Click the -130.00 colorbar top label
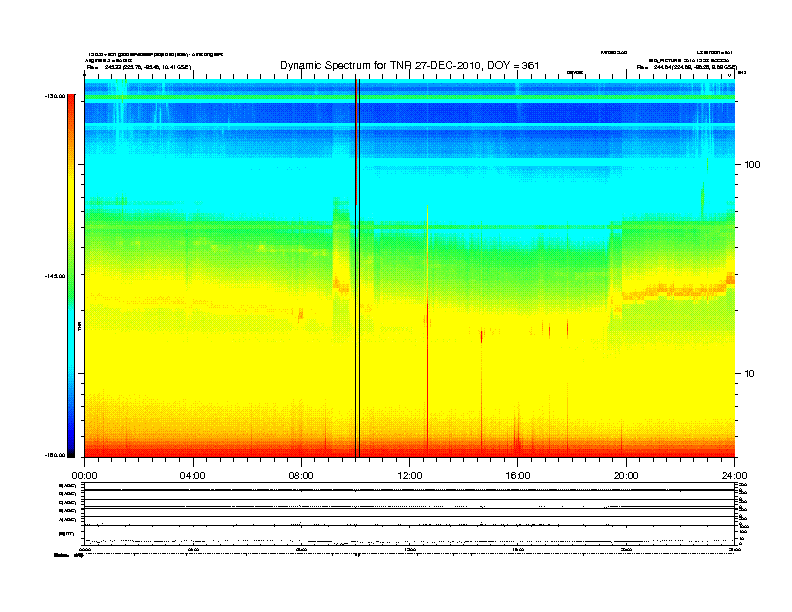 click(x=55, y=96)
